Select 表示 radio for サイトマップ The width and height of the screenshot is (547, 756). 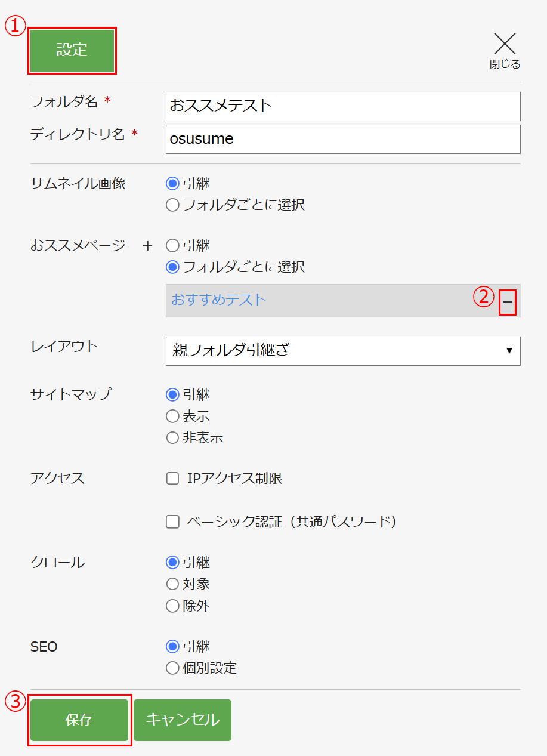(172, 416)
